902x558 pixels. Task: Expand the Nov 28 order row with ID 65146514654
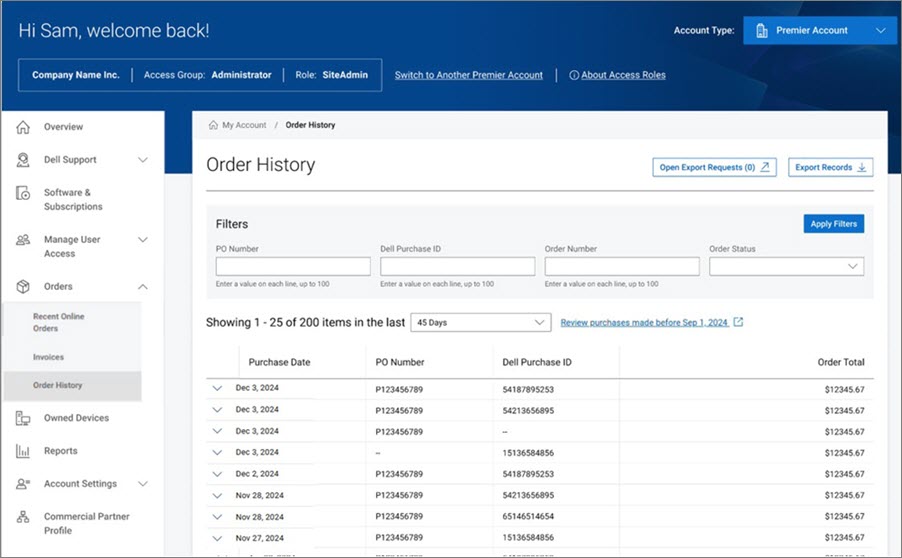point(217,517)
